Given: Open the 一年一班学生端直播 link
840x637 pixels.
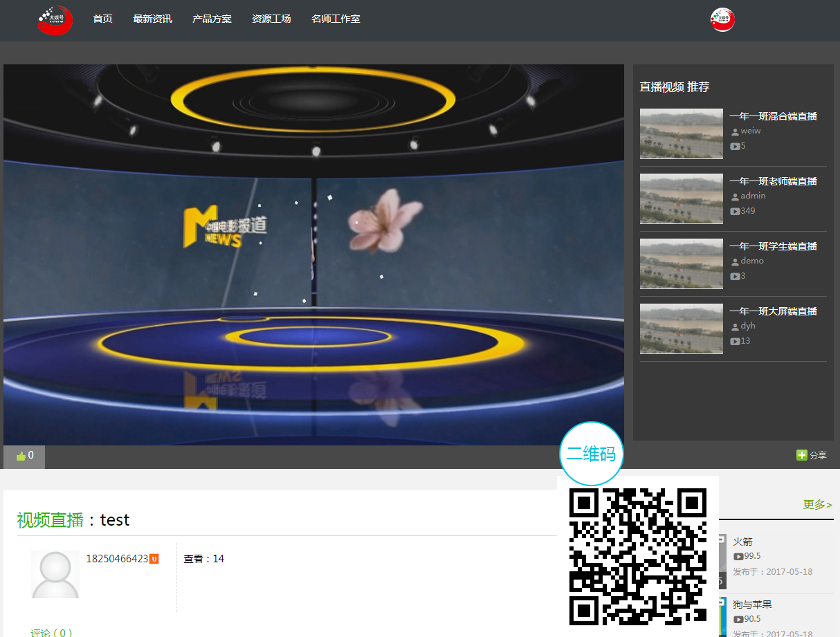Looking at the screenshot, I should [x=774, y=246].
